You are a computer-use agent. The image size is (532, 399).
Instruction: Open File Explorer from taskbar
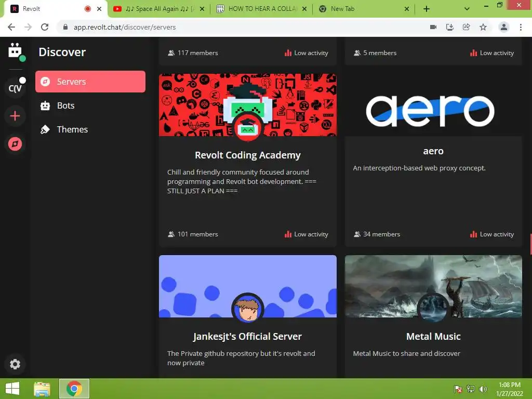point(42,389)
